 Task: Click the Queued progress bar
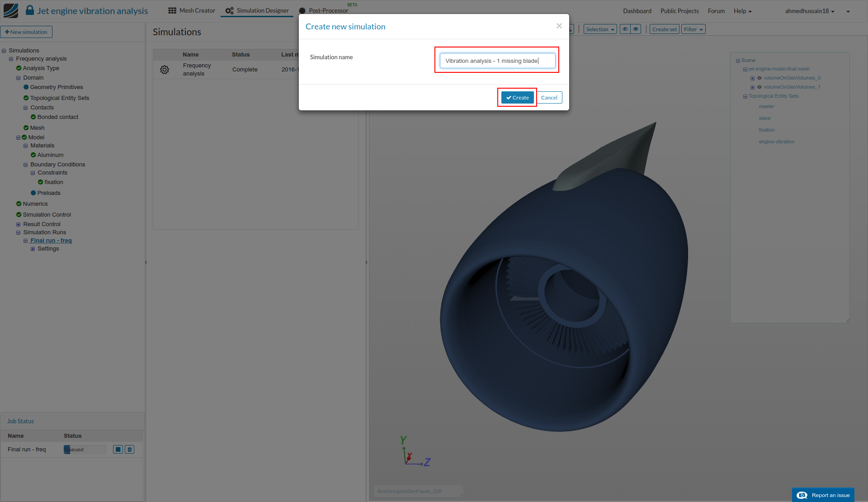coord(85,449)
